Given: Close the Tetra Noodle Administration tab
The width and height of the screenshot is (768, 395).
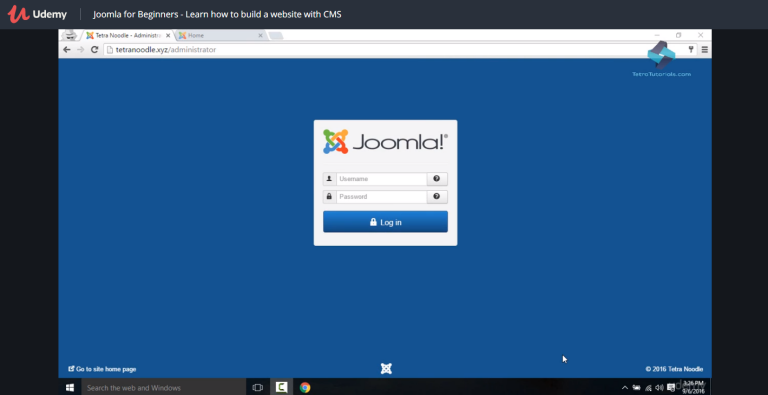Looking at the screenshot, I should (168, 35).
